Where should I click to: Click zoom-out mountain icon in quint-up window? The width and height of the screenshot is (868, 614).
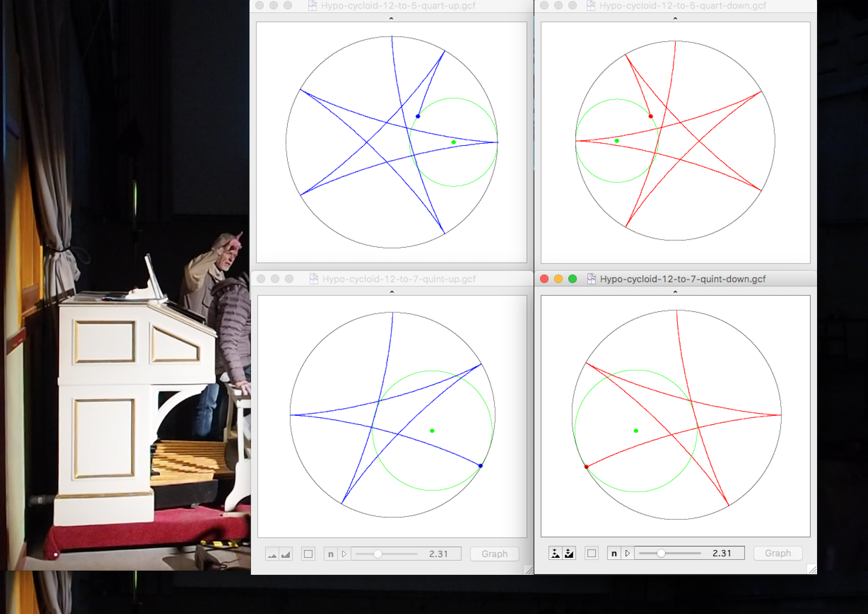coord(286,554)
